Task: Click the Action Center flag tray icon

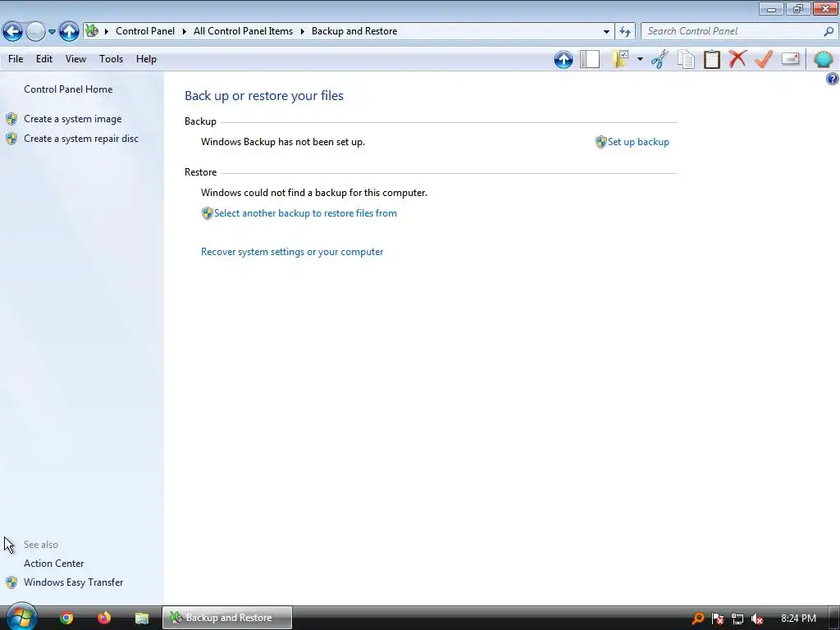Action: pos(718,619)
